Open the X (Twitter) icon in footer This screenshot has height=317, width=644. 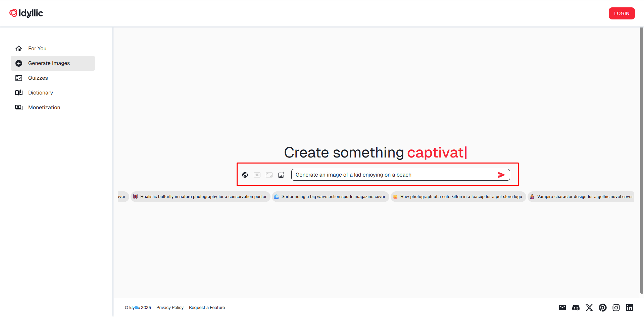(589, 308)
